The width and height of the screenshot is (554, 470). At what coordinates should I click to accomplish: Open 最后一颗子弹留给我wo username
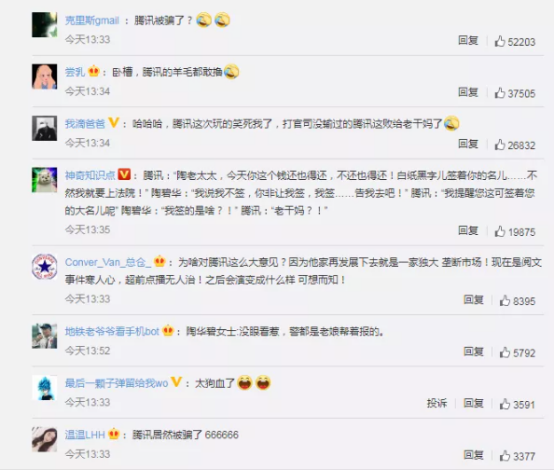(x=117, y=383)
